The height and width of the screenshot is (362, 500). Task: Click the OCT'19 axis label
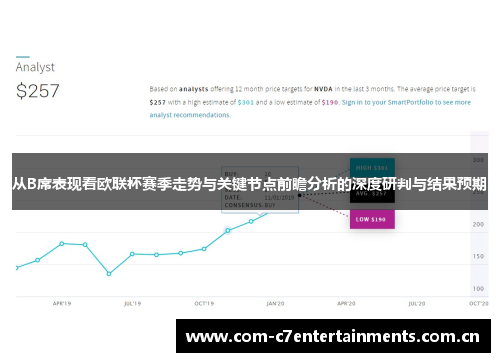tap(204, 304)
